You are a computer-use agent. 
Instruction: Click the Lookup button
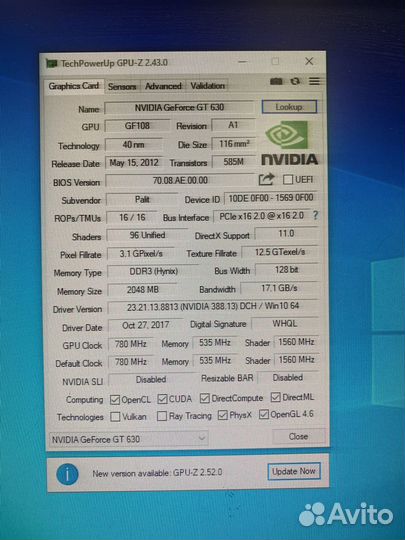[x=289, y=107]
